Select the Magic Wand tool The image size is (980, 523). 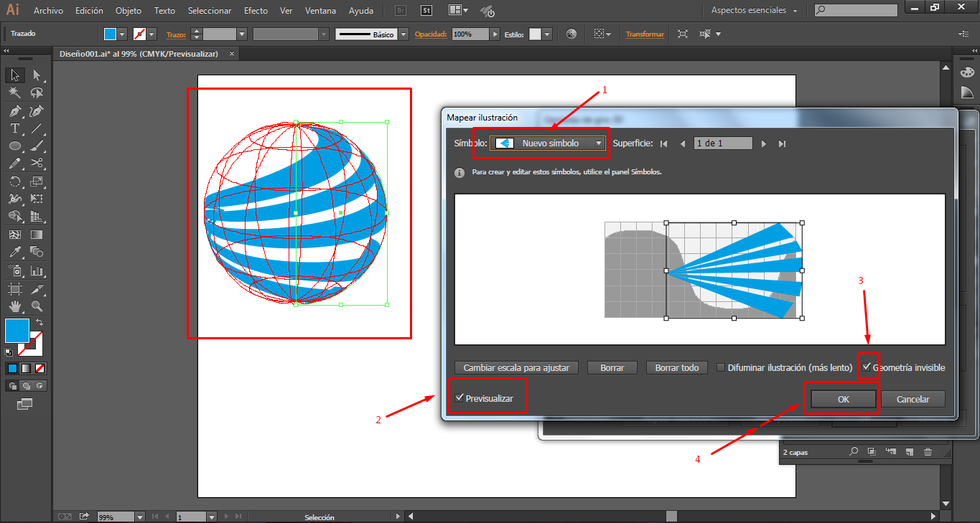[15, 93]
